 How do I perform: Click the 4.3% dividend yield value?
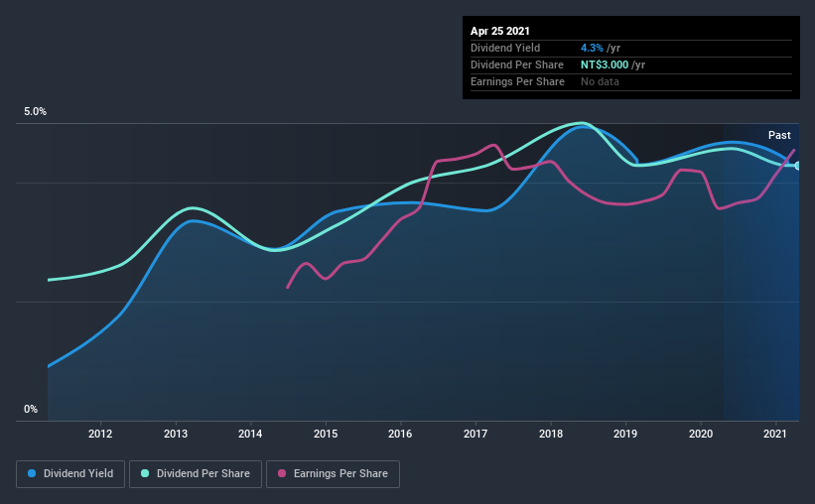pyautogui.click(x=592, y=48)
